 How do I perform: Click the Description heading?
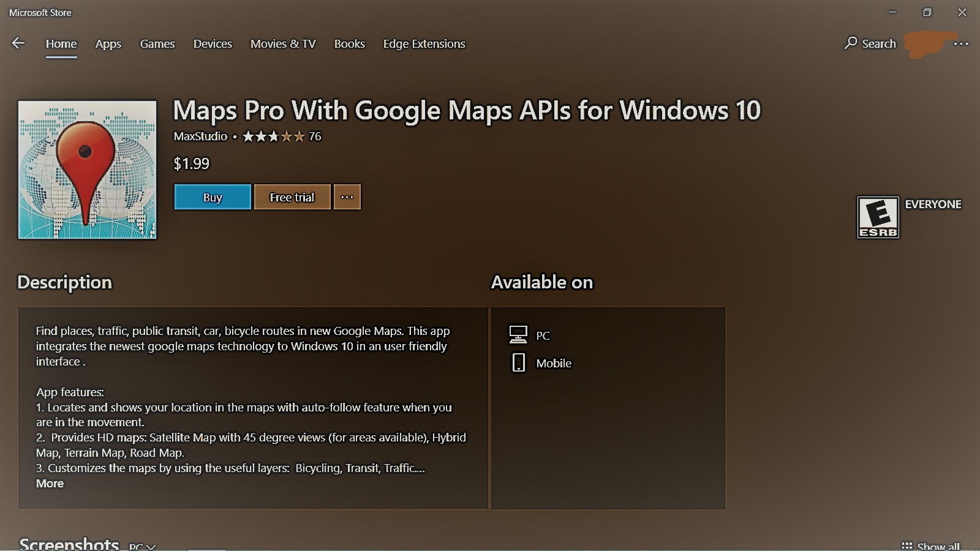pos(65,282)
